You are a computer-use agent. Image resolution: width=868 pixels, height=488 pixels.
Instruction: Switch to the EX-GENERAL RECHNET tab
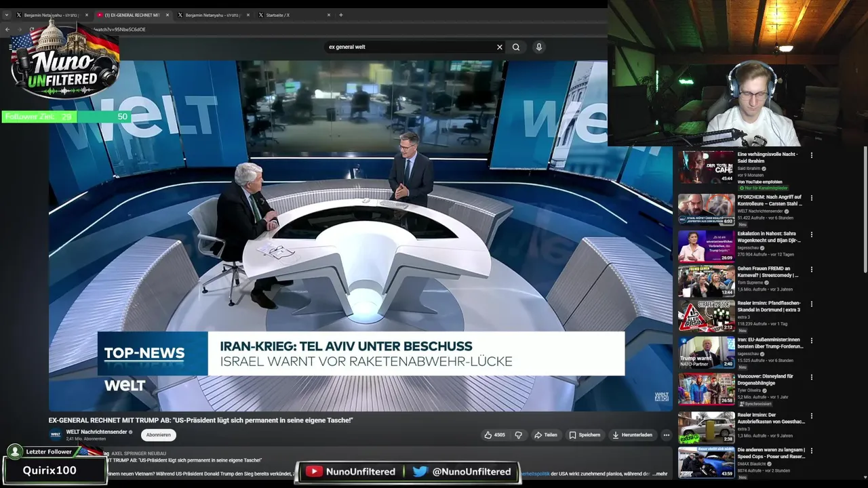pos(132,15)
